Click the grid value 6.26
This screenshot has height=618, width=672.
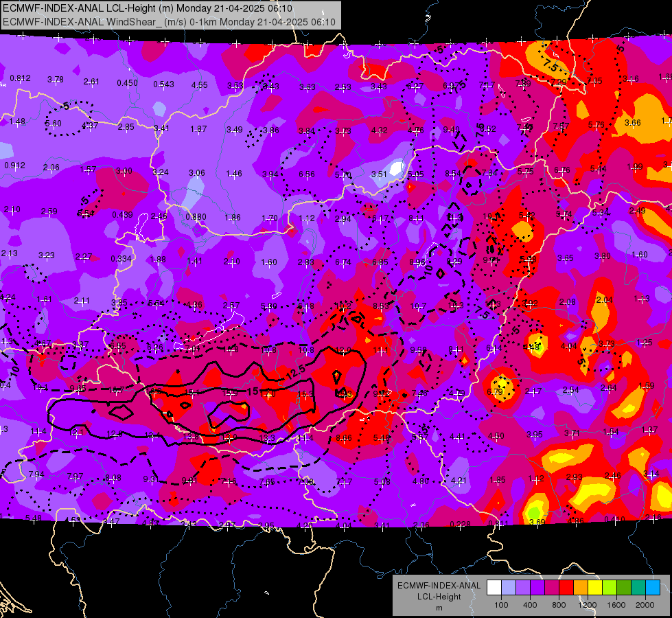[x=155, y=347]
